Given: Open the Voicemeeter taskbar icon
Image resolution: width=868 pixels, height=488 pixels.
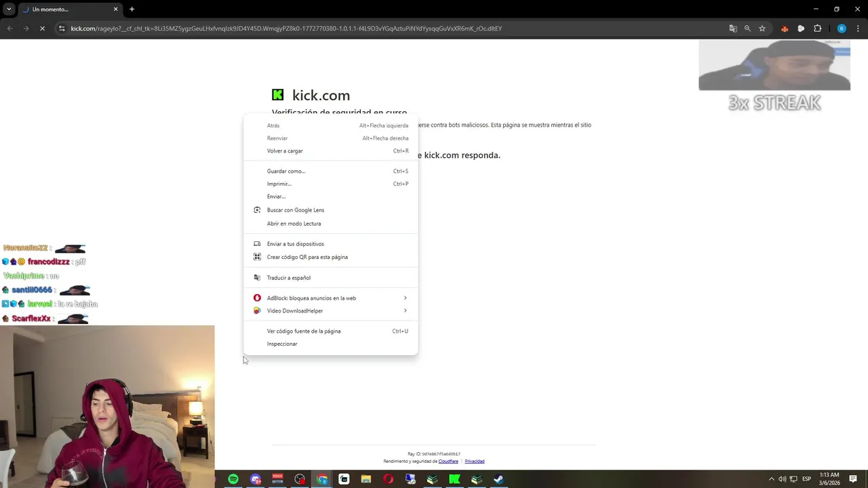Looking at the screenshot, I should [277, 479].
